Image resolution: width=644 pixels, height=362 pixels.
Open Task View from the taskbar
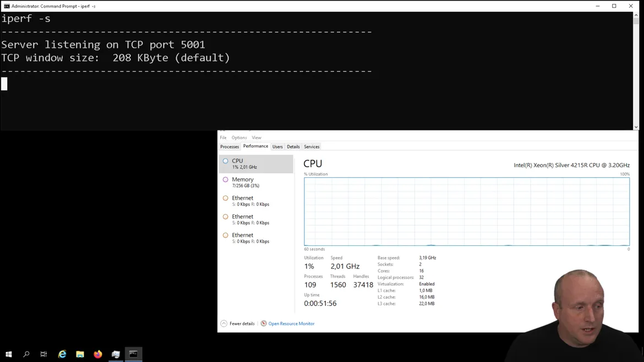[43, 354]
